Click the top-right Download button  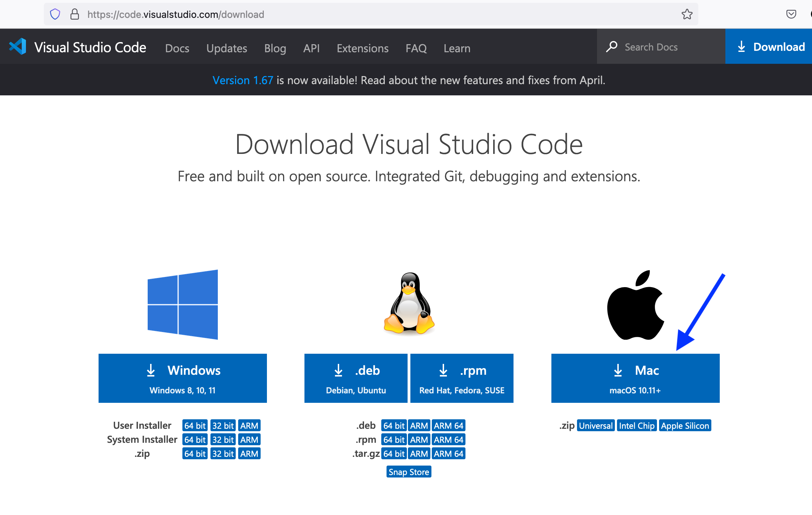pyautogui.click(x=769, y=47)
